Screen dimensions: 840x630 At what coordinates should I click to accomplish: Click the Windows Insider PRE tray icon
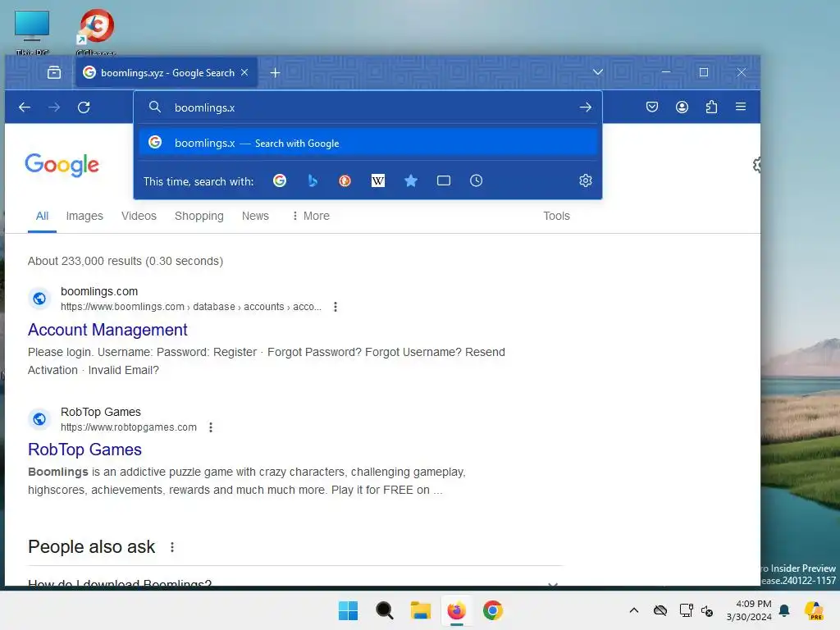tap(814, 610)
